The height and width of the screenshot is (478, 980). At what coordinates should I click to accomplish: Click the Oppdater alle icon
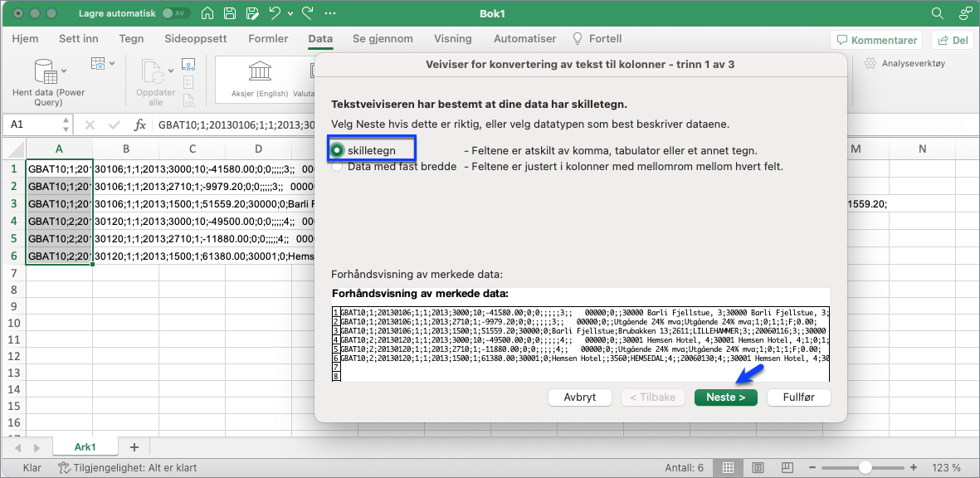point(152,72)
